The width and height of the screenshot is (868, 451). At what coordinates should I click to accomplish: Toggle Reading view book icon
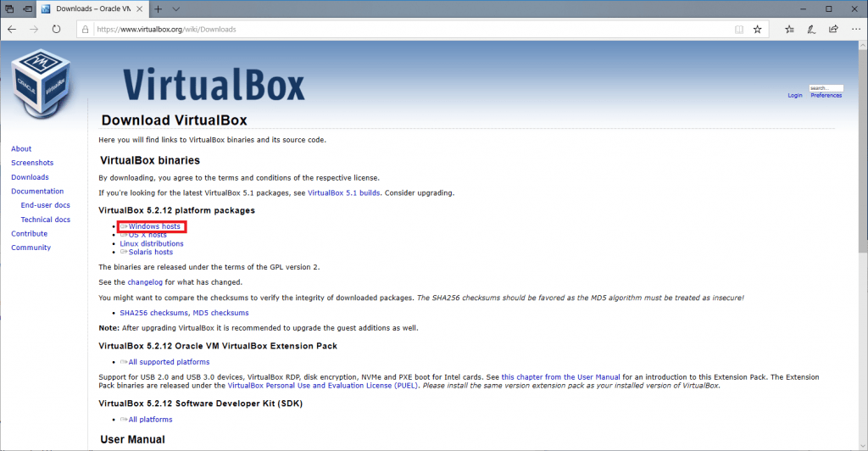pos(739,29)
